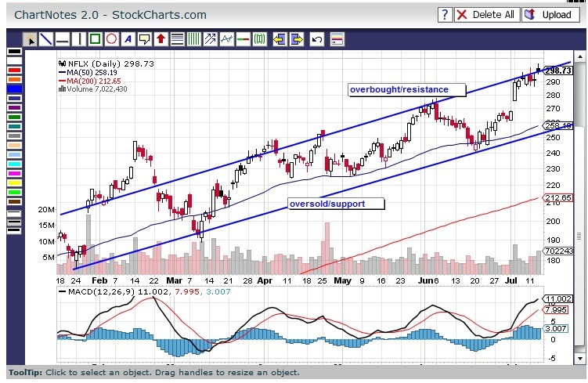Select the callout speech bubble tool
588x383 pixels.
tap(144, 39)
